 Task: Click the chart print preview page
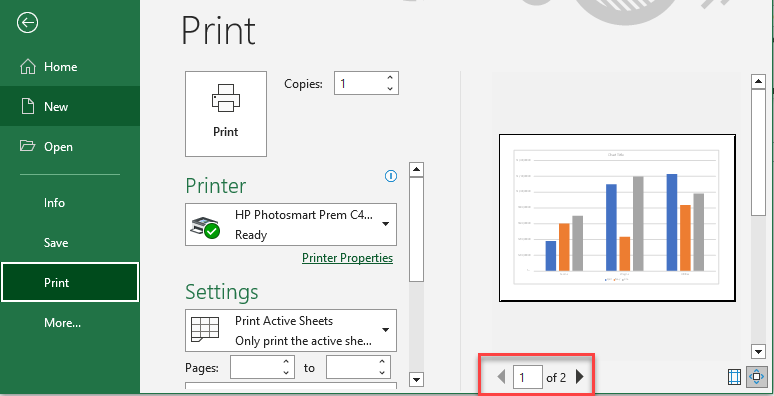coord(618,218)
